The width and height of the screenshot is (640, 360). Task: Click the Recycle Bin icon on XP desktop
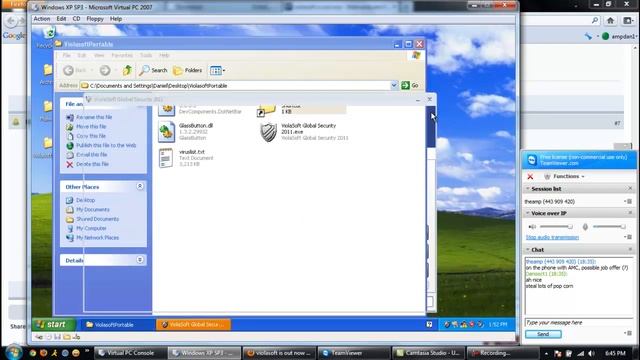coord(50,33)
